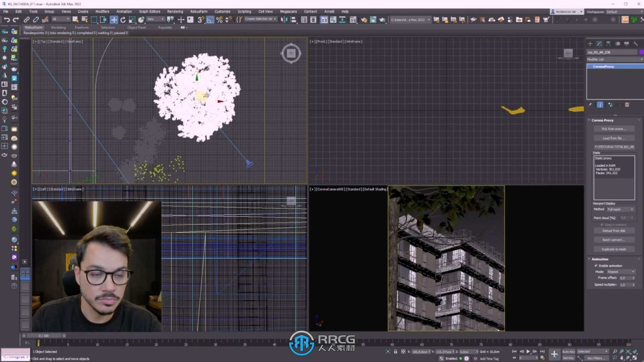Select the Unlink Selection tool
This screenshot has height=362, width=644.
click(x=36, y=20)
